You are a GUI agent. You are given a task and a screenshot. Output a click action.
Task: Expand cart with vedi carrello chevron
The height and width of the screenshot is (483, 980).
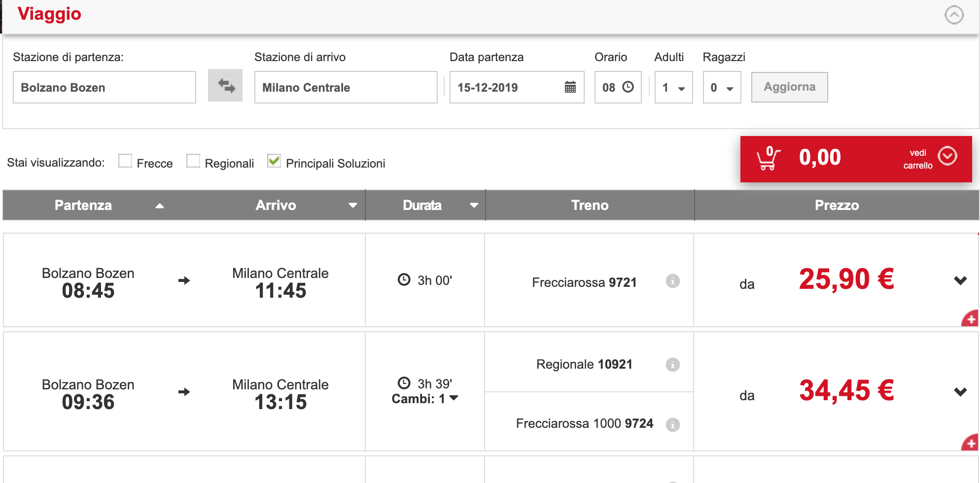(x=947, y=156)
